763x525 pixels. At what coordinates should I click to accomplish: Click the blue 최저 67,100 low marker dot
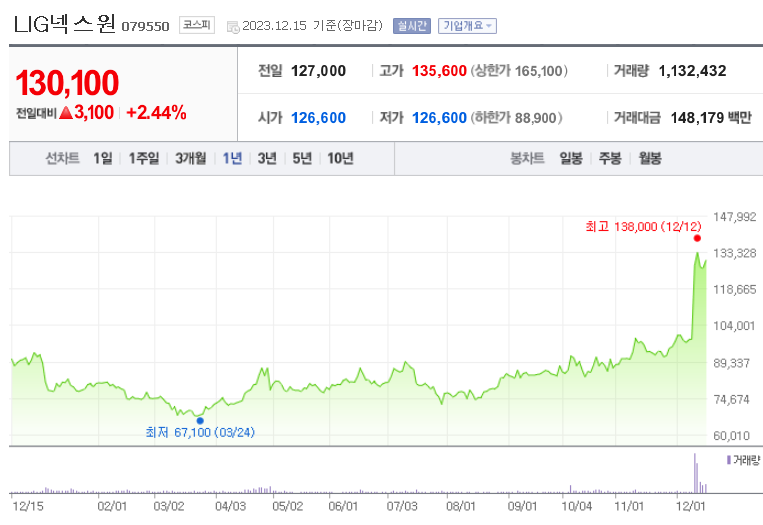(x=200, y=420)
